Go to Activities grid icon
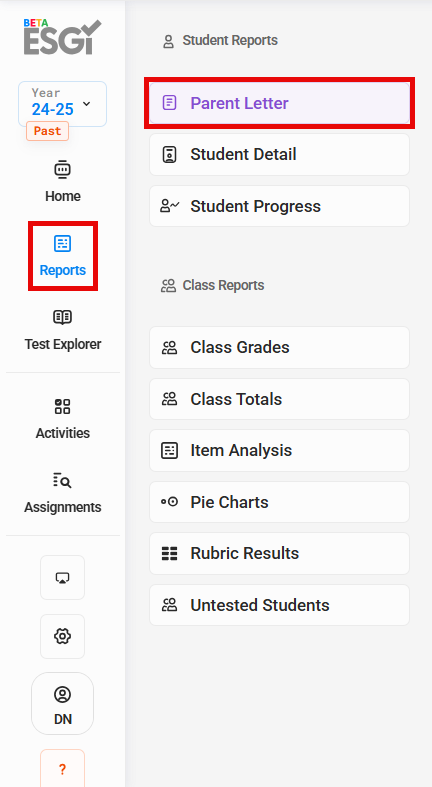The image size is (432, 787). point(62,407)
